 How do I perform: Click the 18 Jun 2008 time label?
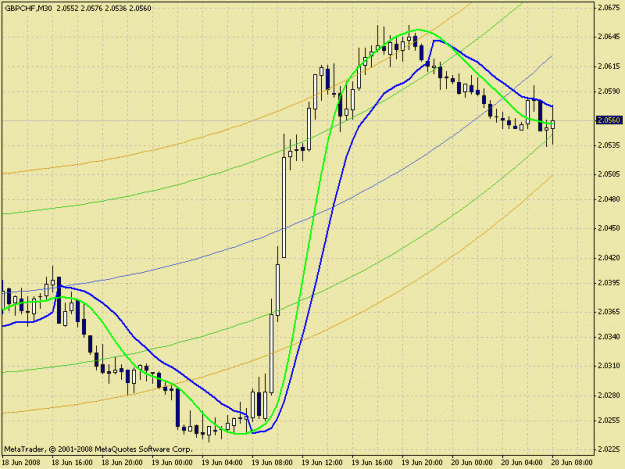click(x=21, y=463)
